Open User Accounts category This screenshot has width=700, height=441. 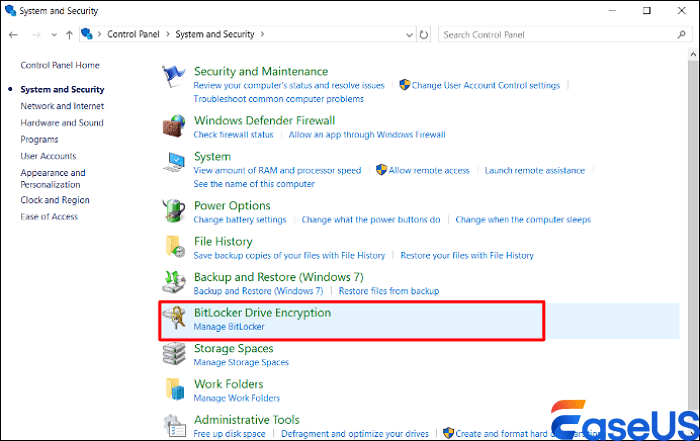point(48,156)
